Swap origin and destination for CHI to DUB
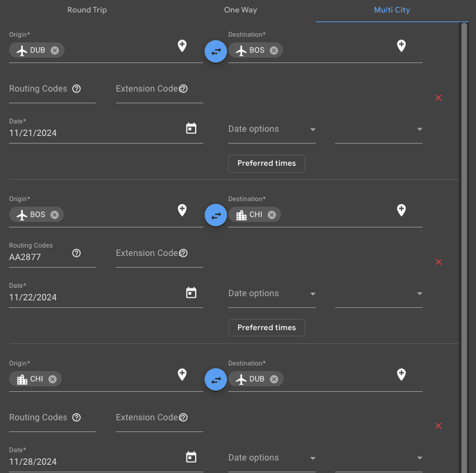Image resolution: width=476 pixels, height=473 pixels. [x=216, y=379]
